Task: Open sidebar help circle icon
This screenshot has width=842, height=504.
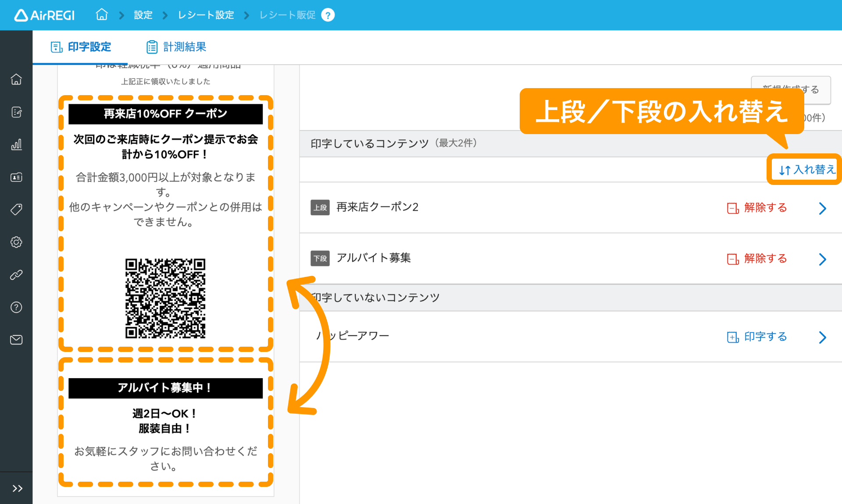Action: click(x=16, y=307)
